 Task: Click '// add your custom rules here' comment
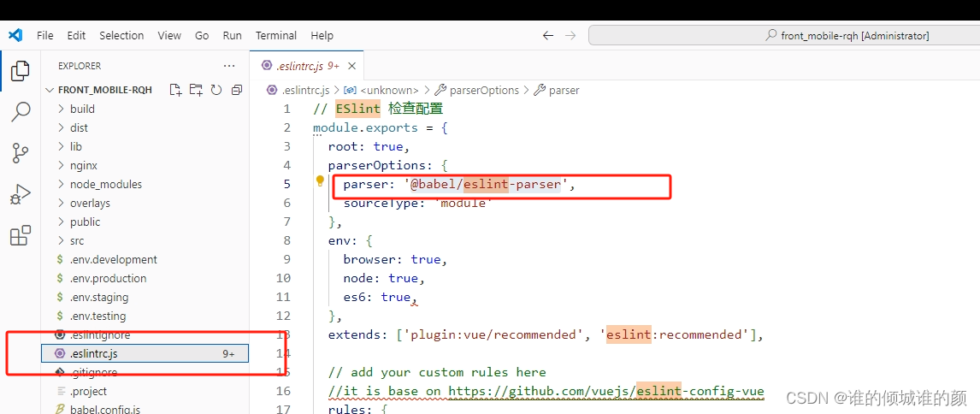pyautogui.click(x=437, y=372)
